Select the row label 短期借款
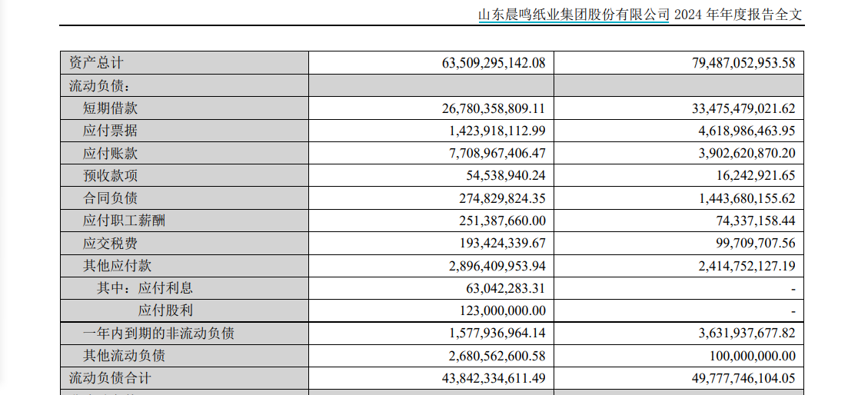Screen dimensions: 868x395 (x=110, y=108)
